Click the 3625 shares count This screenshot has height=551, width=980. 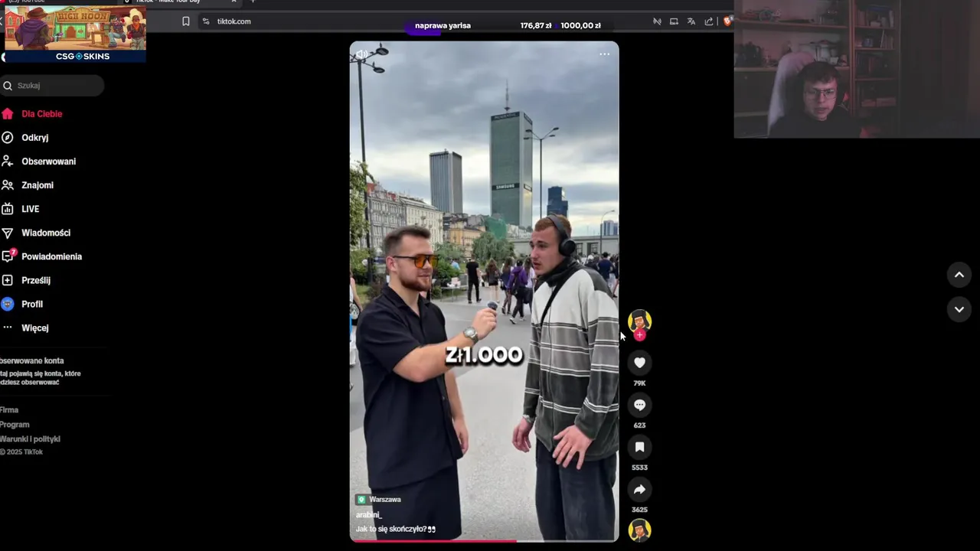639,509
